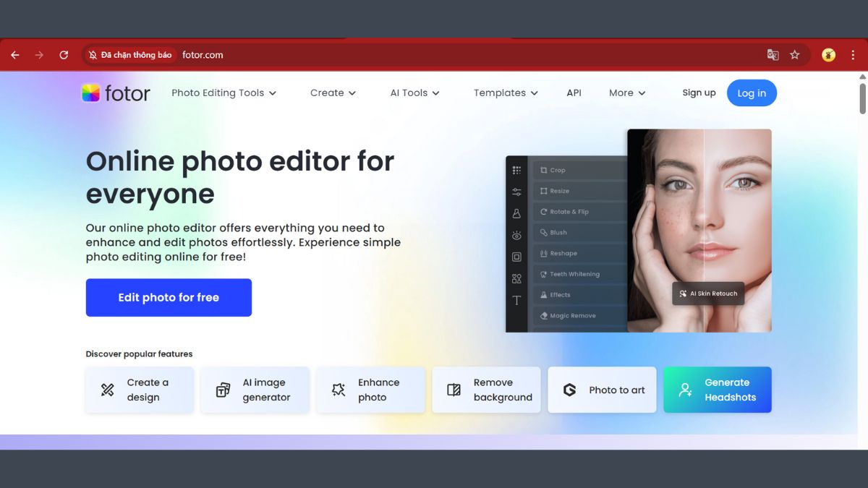The width and height of the screenshot is (868, 488).
Task: Click the Edit photo for free button
Action: (x=169, y=297)
